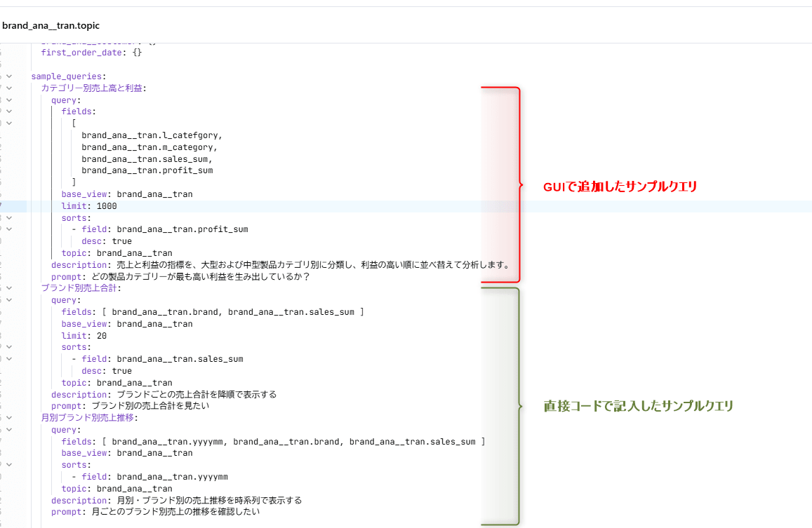Collapse the opening bracket line of fields list
Image resolution: width=812 pixels, height=528 pixels.
tap(9, 123)
